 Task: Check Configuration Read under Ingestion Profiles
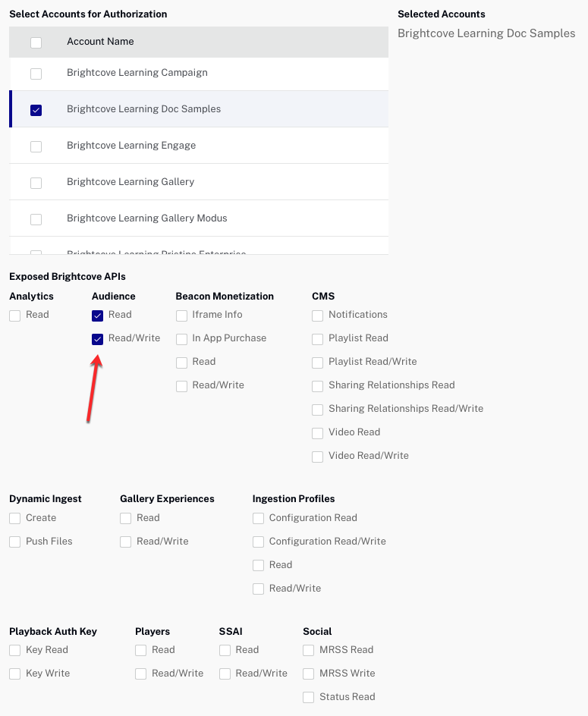click(x=258, y=519)
